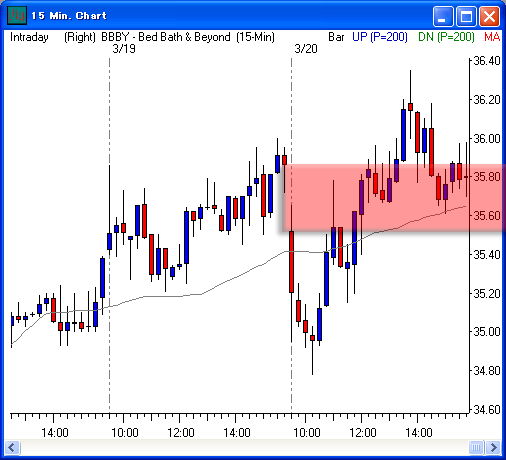Click the 36.00 price axis label
Screen dimensions: 506x460
click(x=487, y=138)
